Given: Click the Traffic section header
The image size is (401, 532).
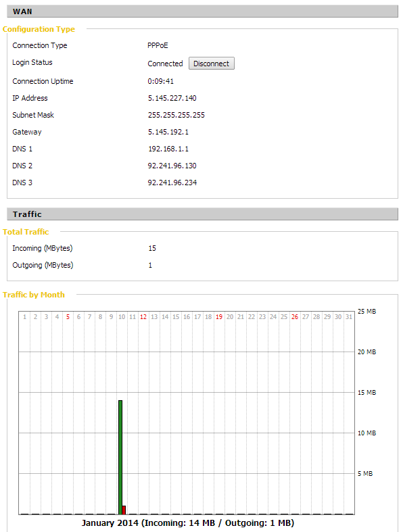Looking at the screenshot, I should [202, 214].
